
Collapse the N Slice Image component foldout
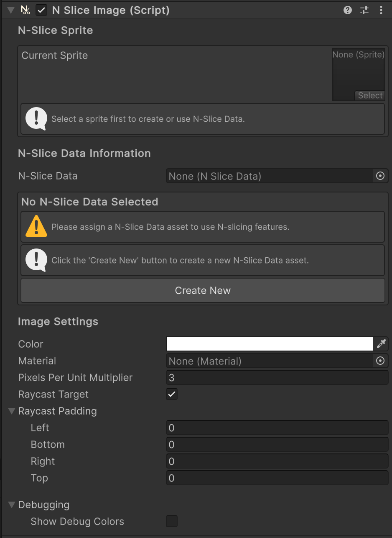tap(11, 10)
